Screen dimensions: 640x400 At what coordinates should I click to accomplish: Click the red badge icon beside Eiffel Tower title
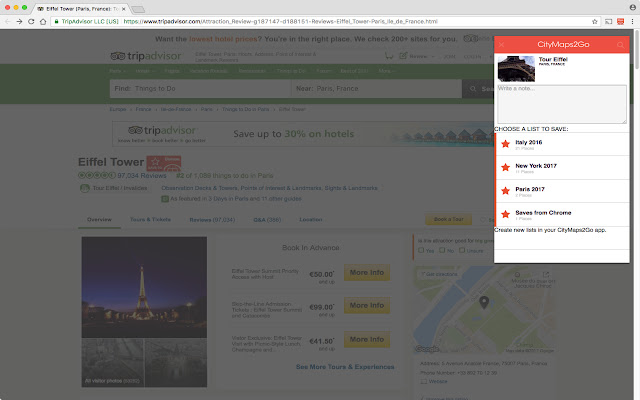(164, 163)
